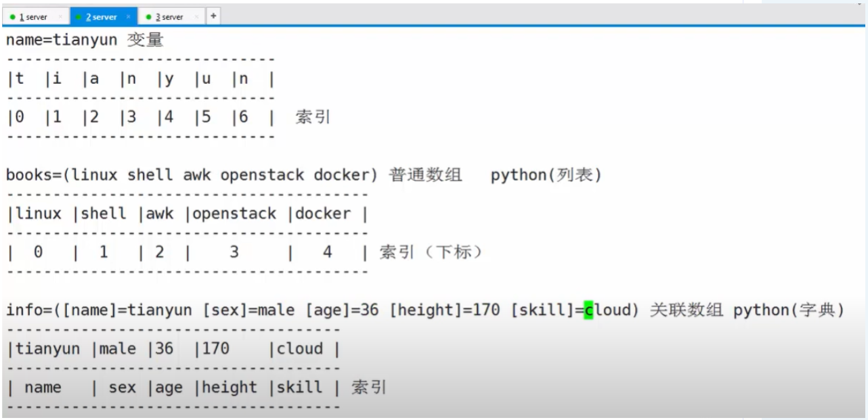This screenshot has width=868, height=420.
Task: Switch to the 1 server tab
Action: coord(34,17)
